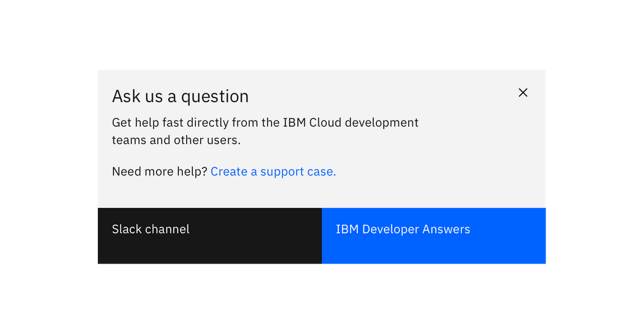
Task: Follow the blue support case hyperlink
Action: pos(273,171)
